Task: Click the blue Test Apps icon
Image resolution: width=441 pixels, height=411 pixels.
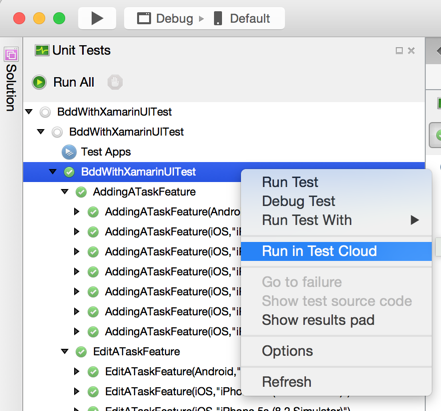Action: click(69, 152)
